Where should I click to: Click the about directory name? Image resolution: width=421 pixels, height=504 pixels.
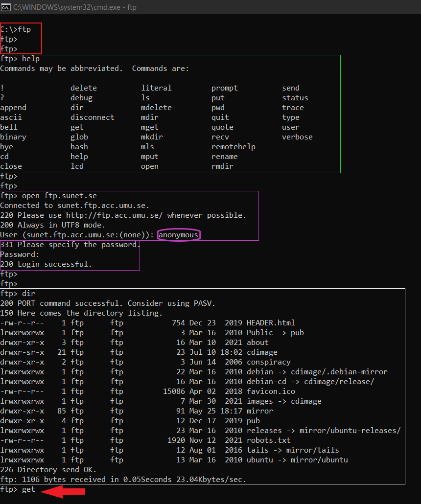(257, 343)
